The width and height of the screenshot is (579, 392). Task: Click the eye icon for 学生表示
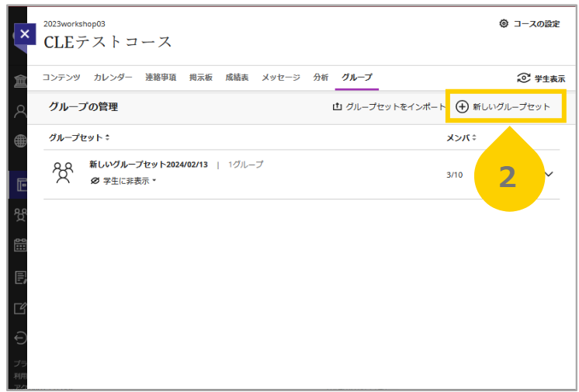(x=524, y=78)
